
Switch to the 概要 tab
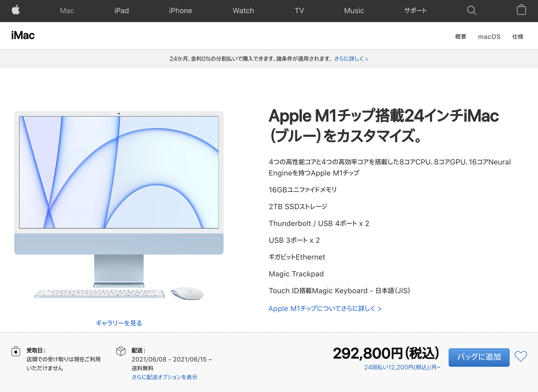click(461, 37)
